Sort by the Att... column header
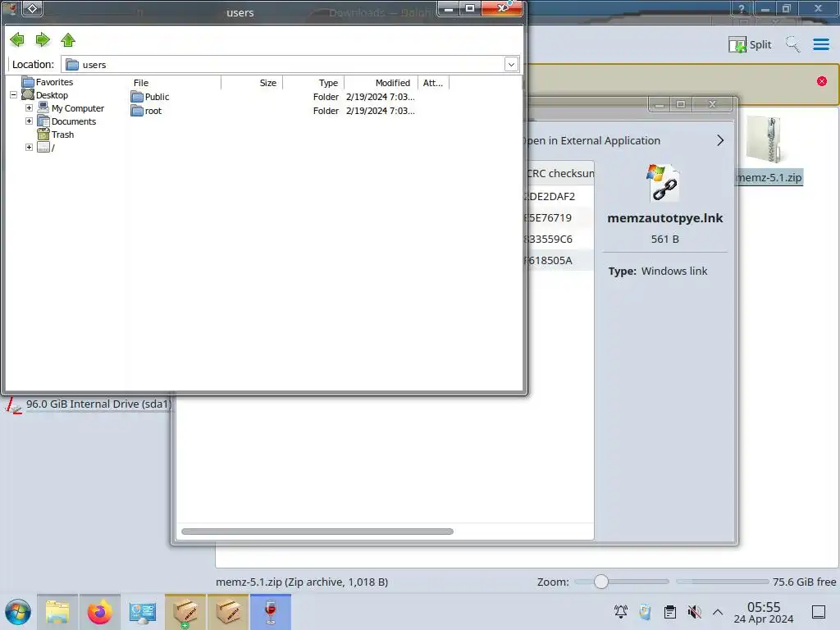The height and width of the screenshot is (630, 840). [433, 83]
